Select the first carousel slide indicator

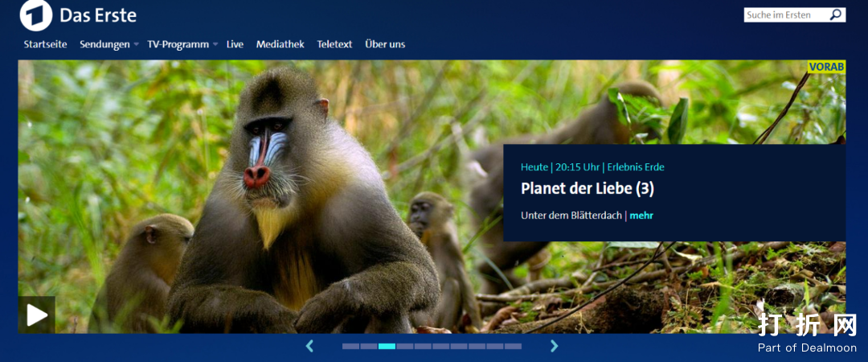pos(350,346)
